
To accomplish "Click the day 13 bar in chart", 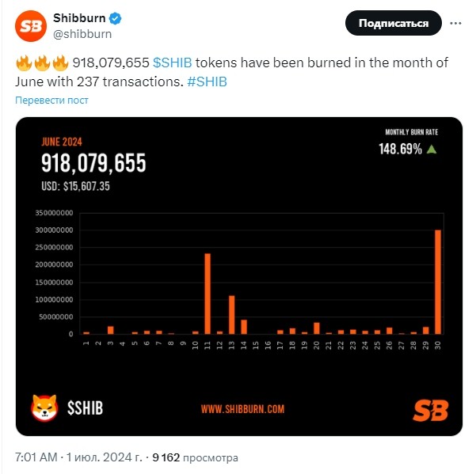I will [x=232, y=314].
